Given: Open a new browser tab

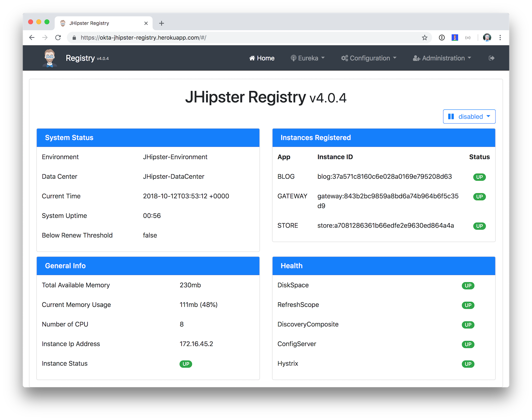Looking at the screenshot, I should pyautogui.click(x=162, y=23).
